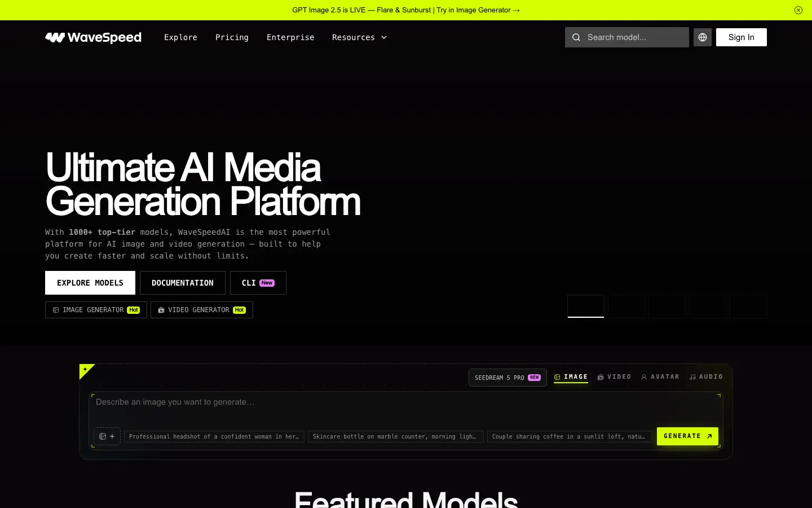This screenshot has width=812, height=508.
Task: Click the WaveSpeed logo
Action: click(93, 37)
